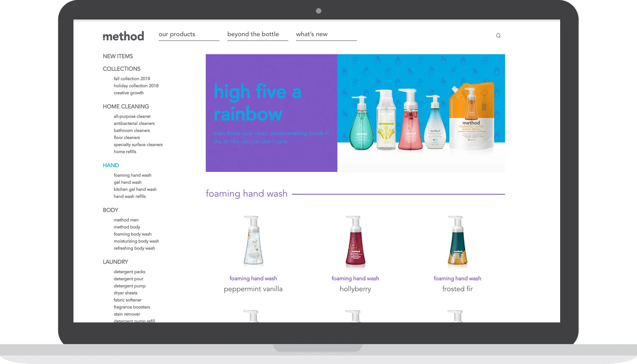Click the search magnifier icon
Viewport: 637px width, 364px height.
click(x=498, y=36)
